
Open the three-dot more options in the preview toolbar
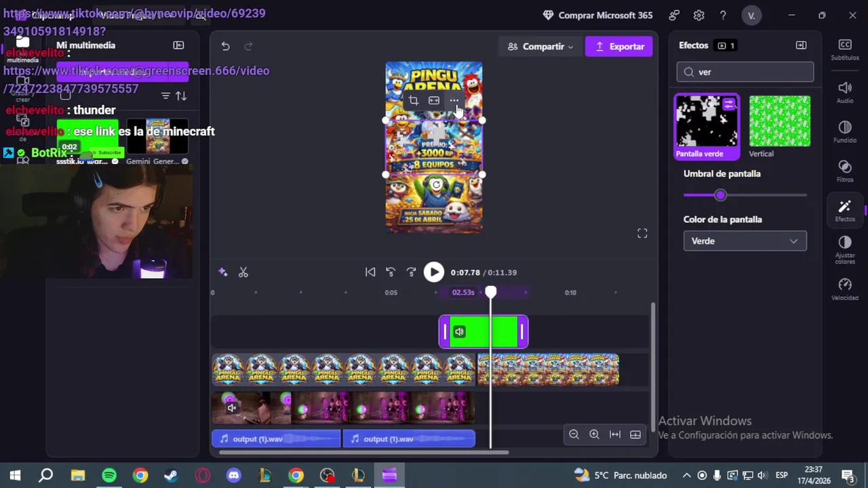(x=454, y=100)
